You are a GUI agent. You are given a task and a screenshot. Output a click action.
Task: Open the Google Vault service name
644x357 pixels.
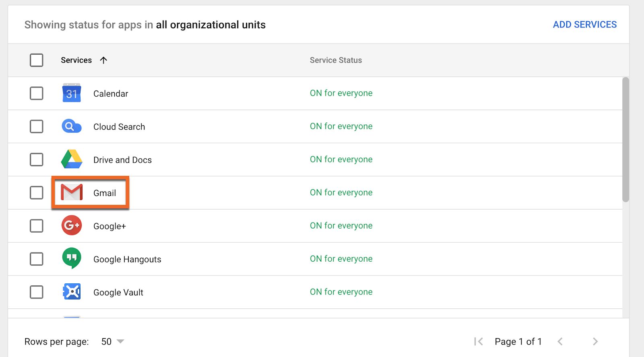(x=118, y=293)
